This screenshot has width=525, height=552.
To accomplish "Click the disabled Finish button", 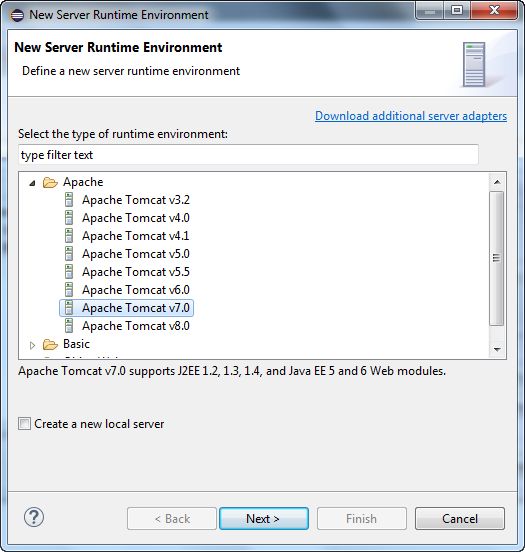I will coord(362,518).
